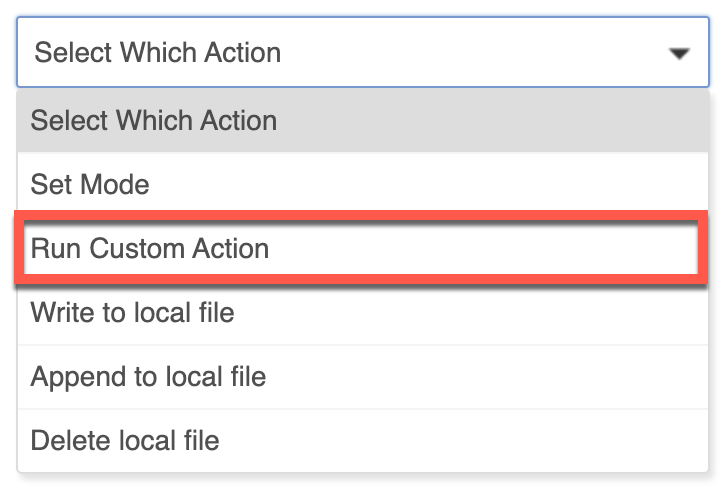Image resolution: width=724 pixels, height=500 pixels.
Task: Choose Delete local file action
Action: [362, 440]
